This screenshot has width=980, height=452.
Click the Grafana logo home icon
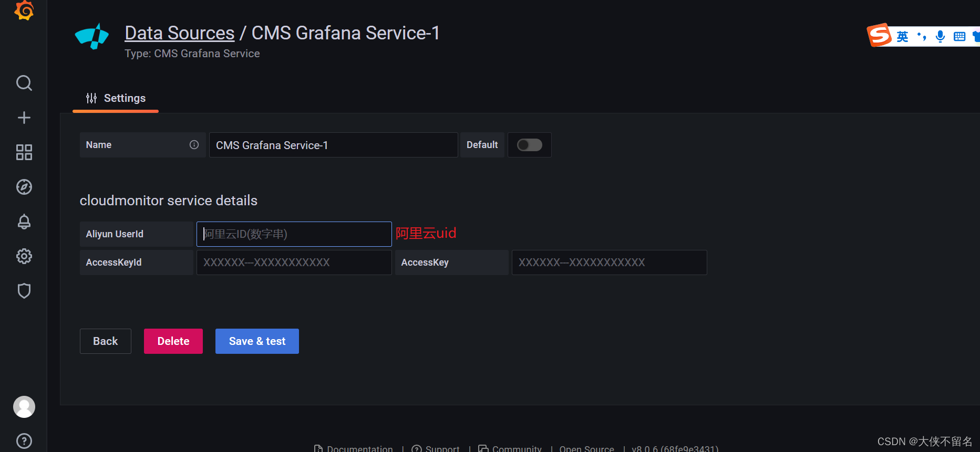24,10
